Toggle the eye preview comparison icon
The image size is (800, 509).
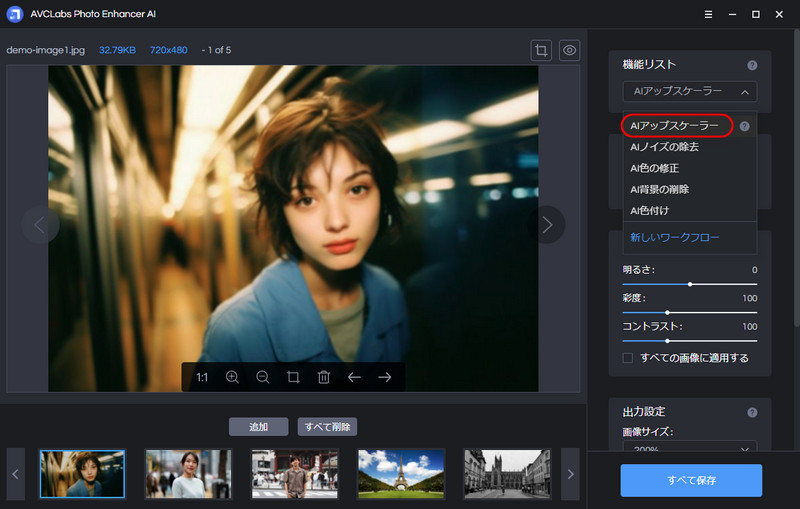[569, 50]
